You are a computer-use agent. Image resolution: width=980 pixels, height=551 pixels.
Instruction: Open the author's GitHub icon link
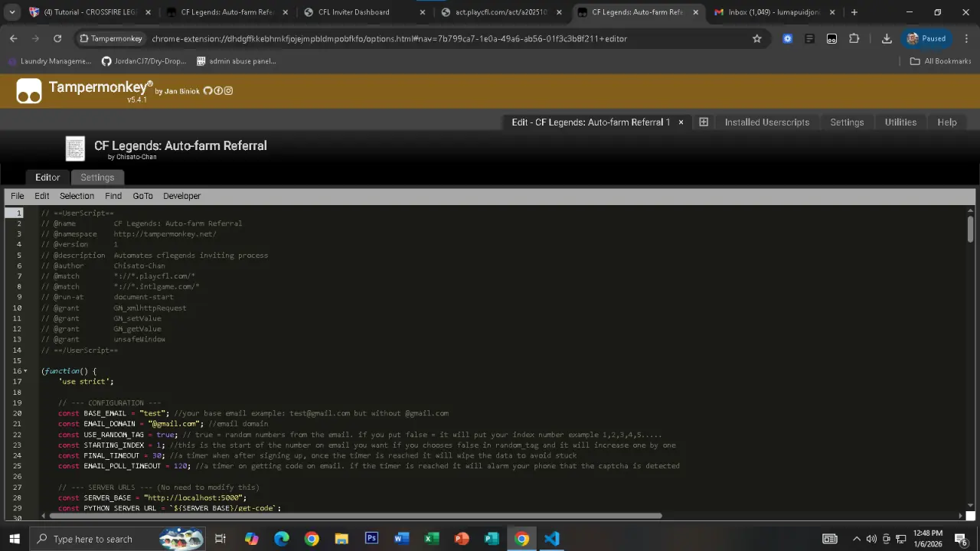[207, 91]
